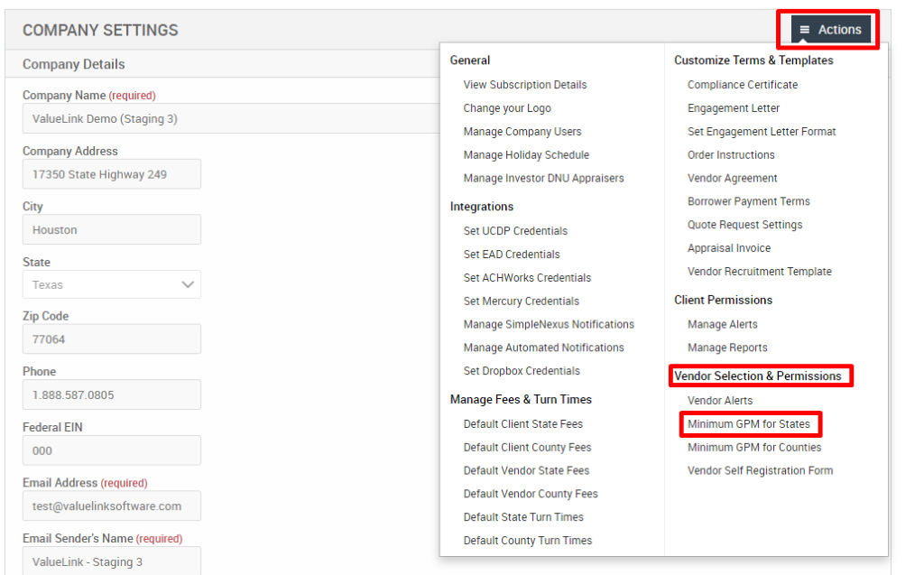Open the Actions menu button
924x575 pixels.
click(x=830, y=30)
